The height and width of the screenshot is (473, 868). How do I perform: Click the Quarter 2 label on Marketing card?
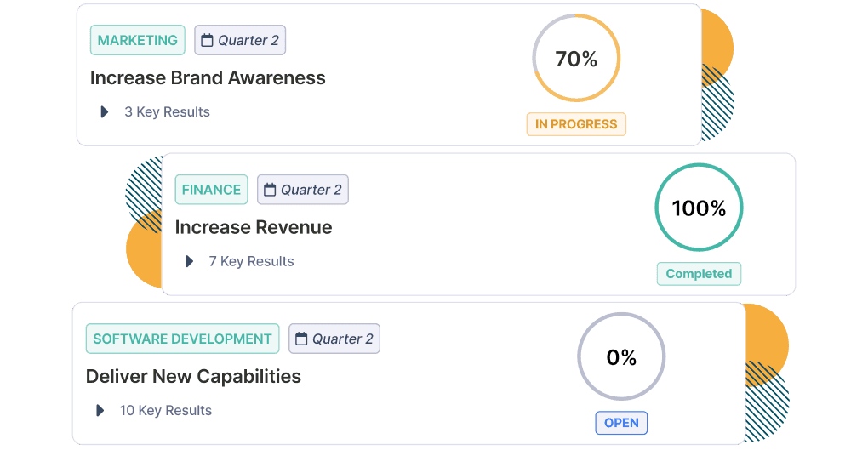point(248,40)
